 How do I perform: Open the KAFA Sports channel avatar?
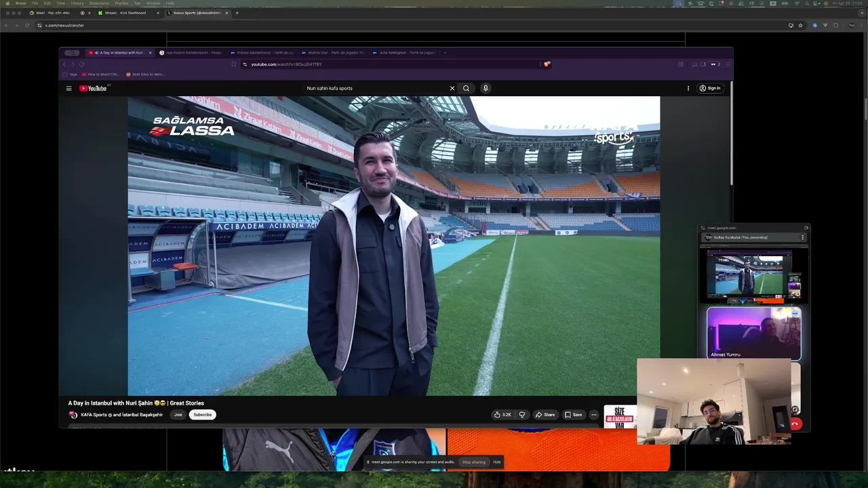(x=73, y=415)
